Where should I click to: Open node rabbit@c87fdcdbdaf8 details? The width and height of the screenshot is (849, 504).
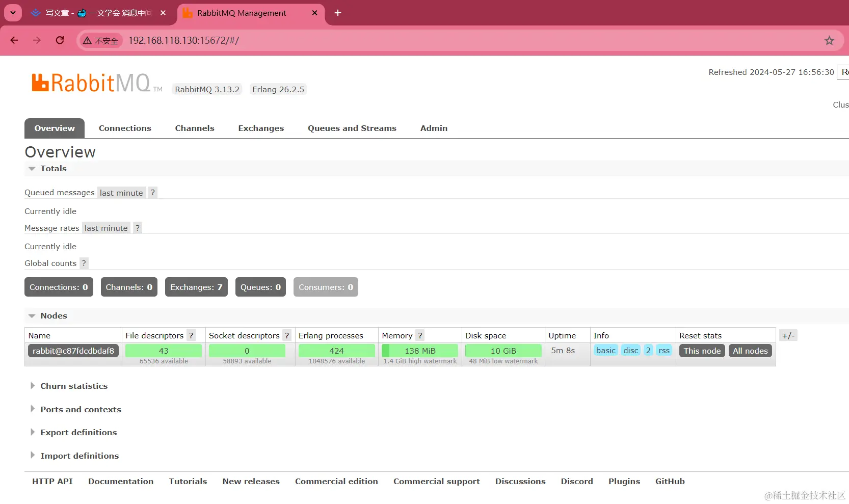[x=73, y=351]
